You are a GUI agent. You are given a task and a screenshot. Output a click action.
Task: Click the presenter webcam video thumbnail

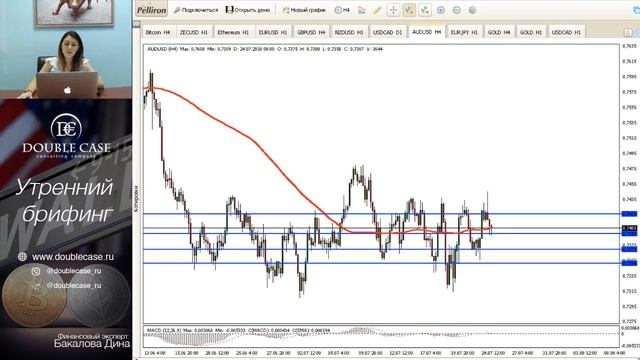point(66,49)
